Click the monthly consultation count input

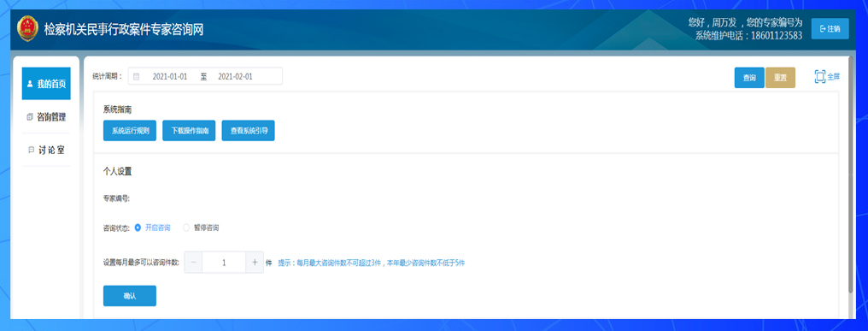coord(224,263)
